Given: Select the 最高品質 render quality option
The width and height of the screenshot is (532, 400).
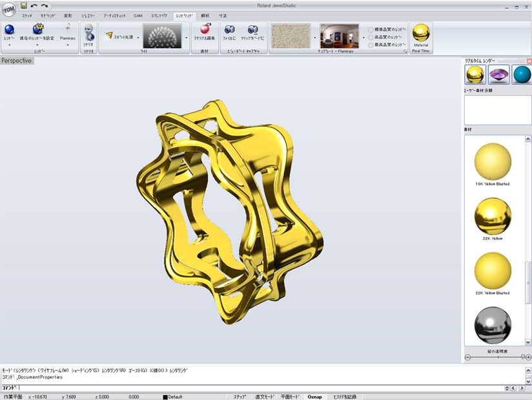Looking at the screenshot, I should pos(371,45).
